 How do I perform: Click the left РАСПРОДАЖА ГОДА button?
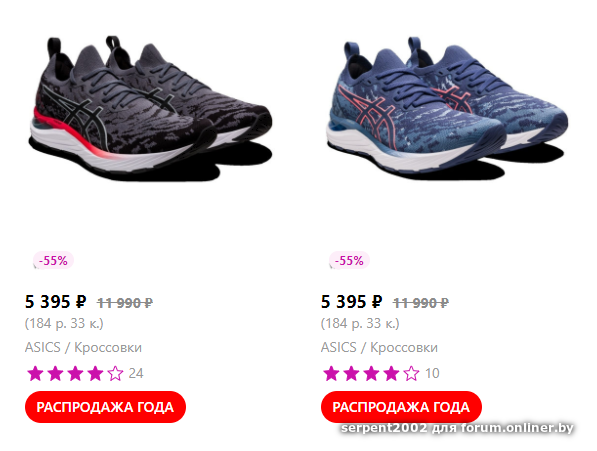[x=105, y=407]
